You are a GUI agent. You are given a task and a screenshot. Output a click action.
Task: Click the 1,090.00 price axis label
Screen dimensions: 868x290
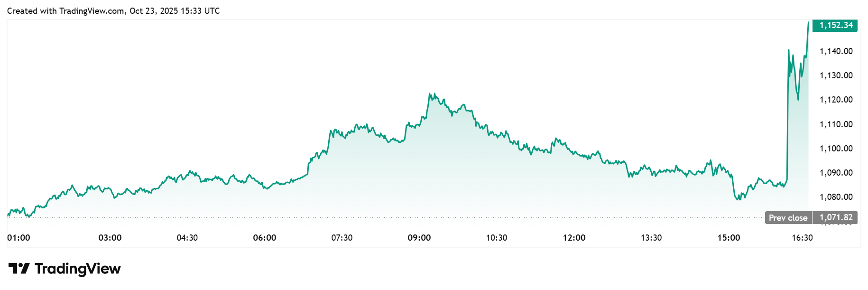click(x=836, y=173)
